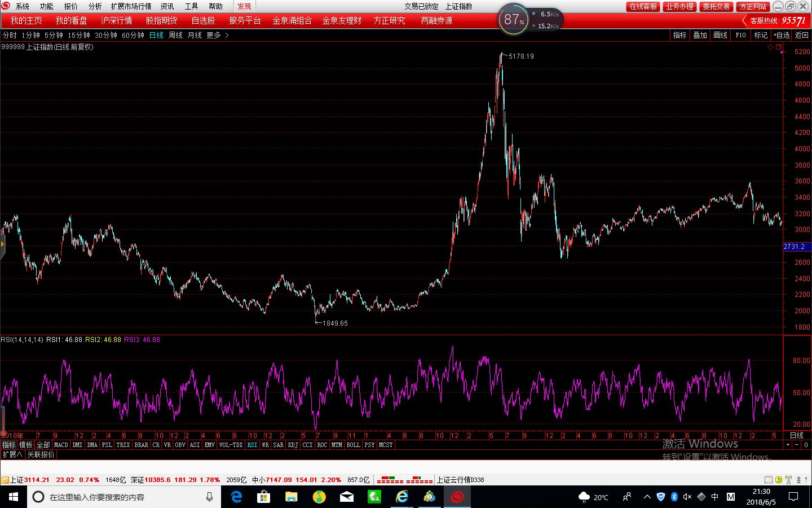Go to 我的主页 tab

click(26, 20)
